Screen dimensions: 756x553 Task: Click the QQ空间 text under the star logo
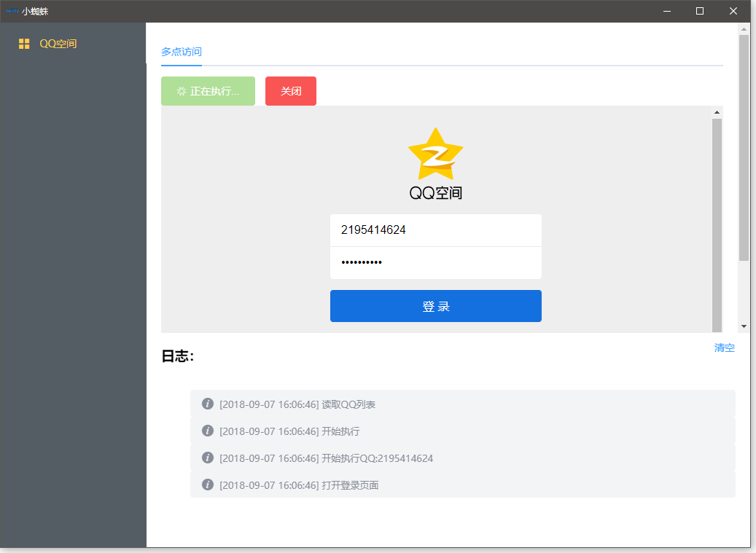[x=436, y=192]
